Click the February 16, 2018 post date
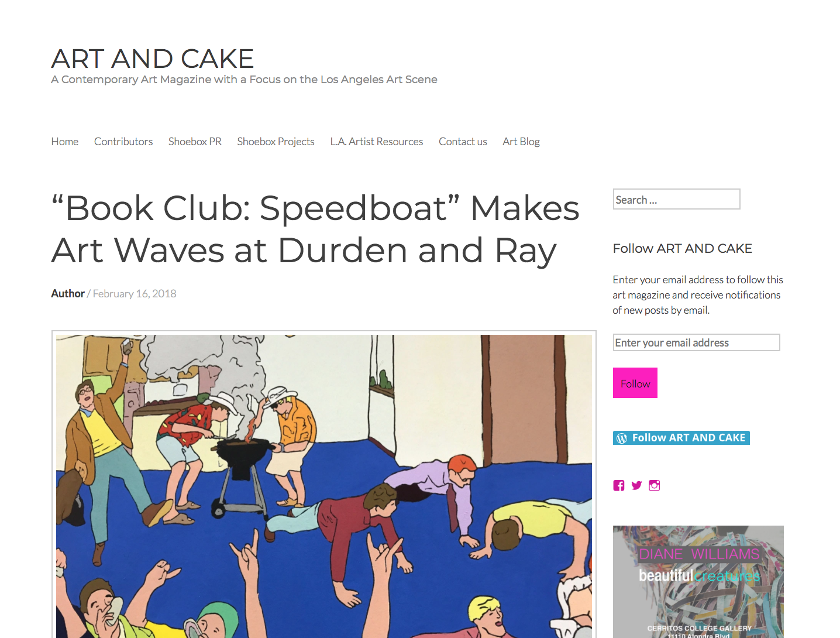Screen dimensions: 840x638 [x=135, y=293]
